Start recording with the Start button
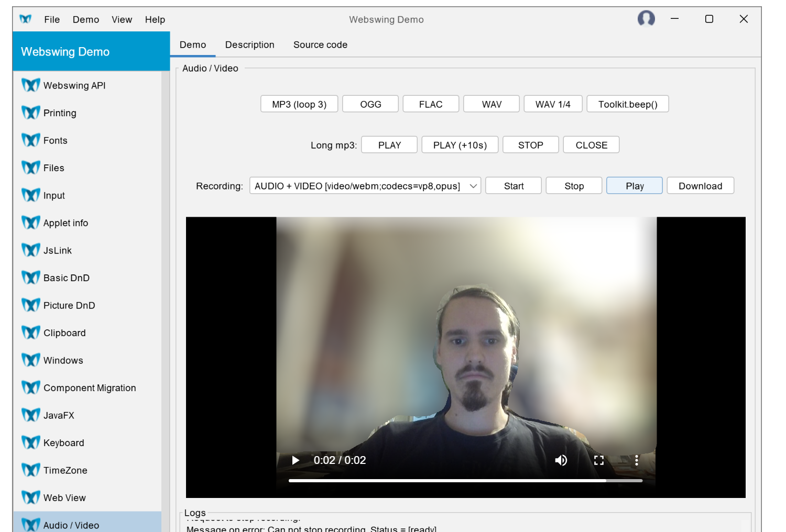786x532 pixels. click(x=514, y=186)
